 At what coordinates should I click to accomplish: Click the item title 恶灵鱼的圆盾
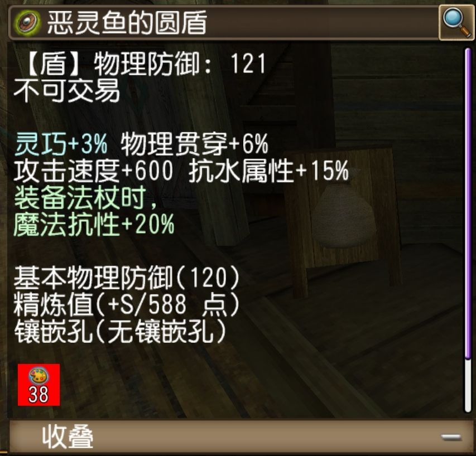pyautogui.click(x=127, y=23)
